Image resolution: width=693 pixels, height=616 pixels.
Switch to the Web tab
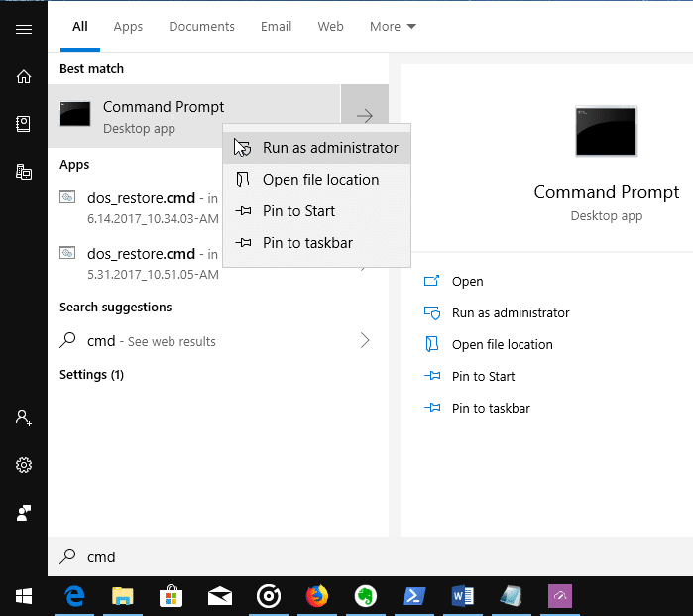coord(330,27)
